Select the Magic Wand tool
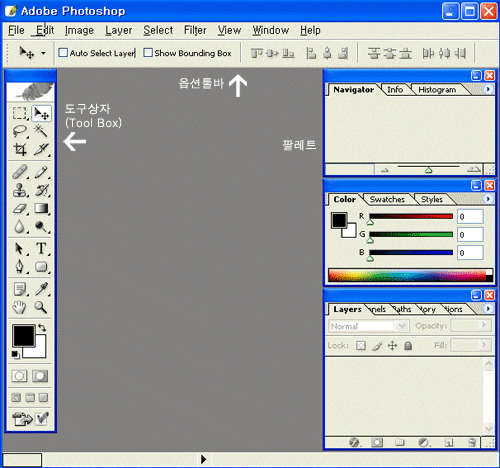Image resolution: width=500 pixels, height=468 pixels. (x=41, y=131)
